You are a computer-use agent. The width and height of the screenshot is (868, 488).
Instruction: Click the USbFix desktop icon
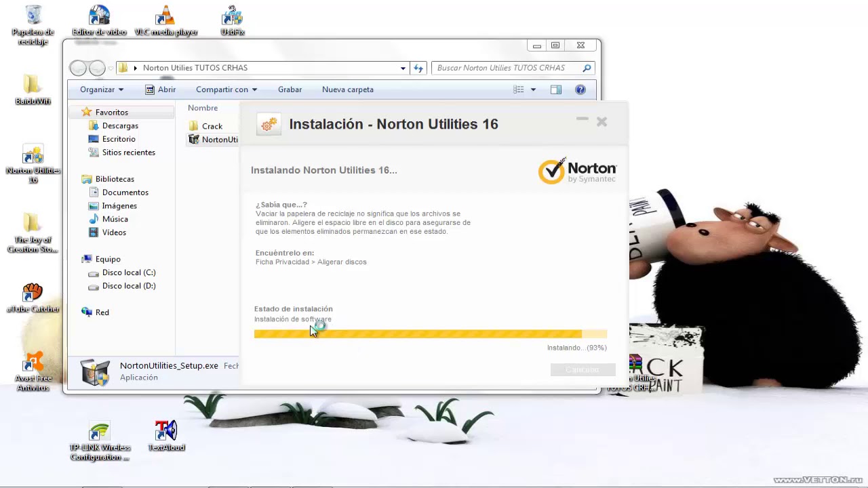tap(232, 14)
